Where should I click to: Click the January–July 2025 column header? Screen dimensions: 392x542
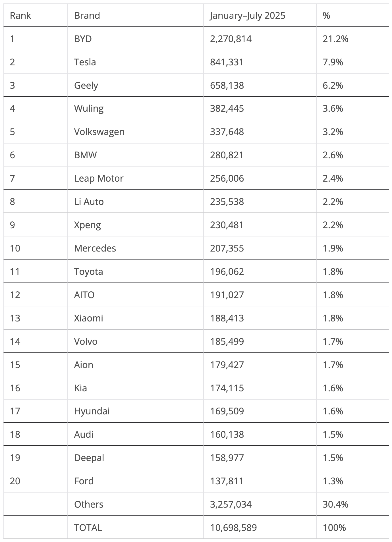pyautogui.click(x=247, y=15)
